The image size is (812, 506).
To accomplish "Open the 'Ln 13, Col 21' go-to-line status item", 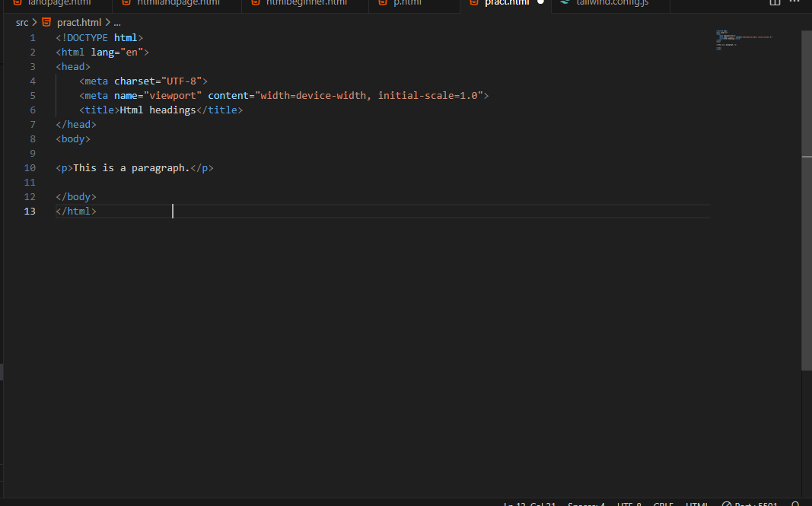I will (x=529, y=504).
